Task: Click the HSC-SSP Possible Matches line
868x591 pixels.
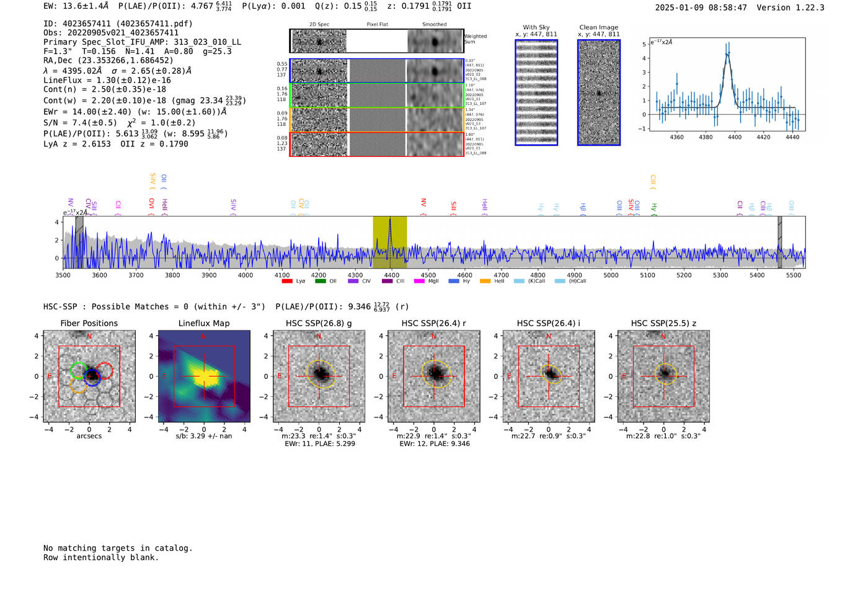Action: tap(226, 306)
